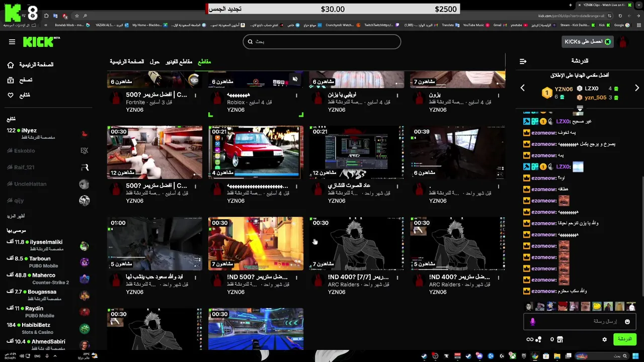Focus the chat message input field
This screenshot has height=362, width=644.
[x=580, y=322]
